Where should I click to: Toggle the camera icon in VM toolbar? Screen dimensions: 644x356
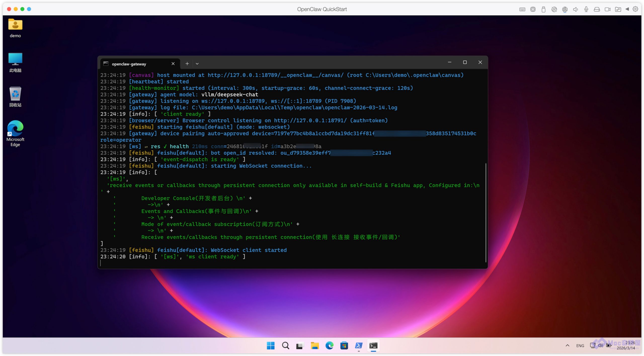[608, 9]
